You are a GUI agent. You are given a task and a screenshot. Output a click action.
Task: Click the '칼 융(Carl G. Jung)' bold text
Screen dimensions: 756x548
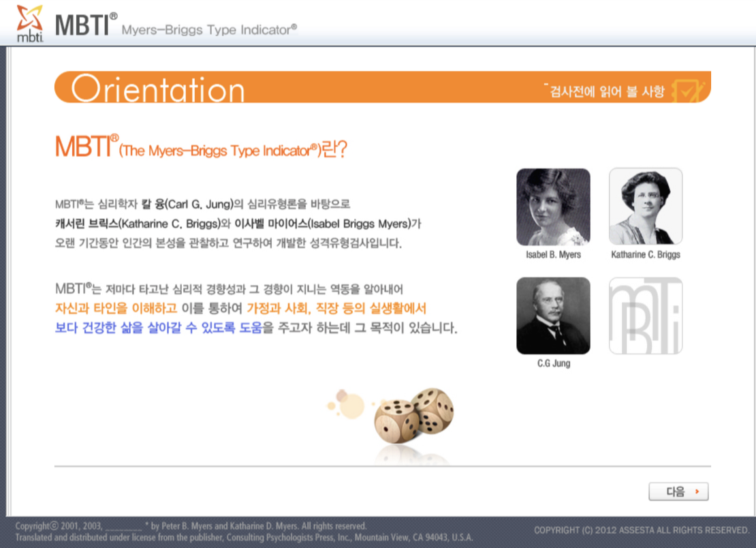point(187,204)
